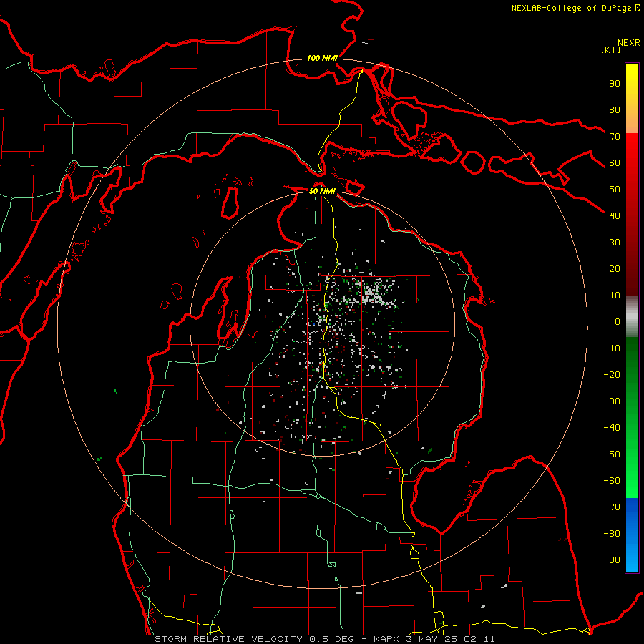Click the 90 value on velocity scale
Viewport: 644px width, 644px height.
pos(615,84)
